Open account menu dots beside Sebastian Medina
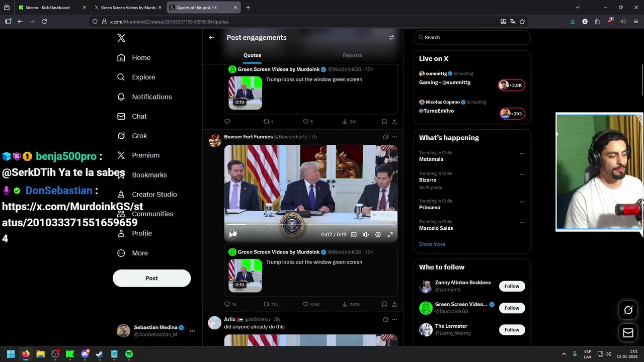The height and width of the screenshot is (362, 644). [192, 331]
